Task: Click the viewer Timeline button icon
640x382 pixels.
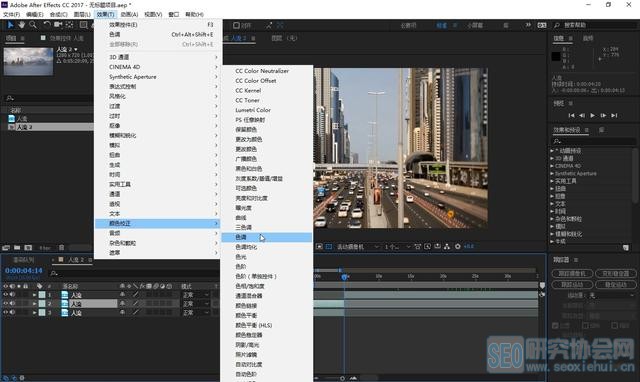Action: click(x=438, y=247)
